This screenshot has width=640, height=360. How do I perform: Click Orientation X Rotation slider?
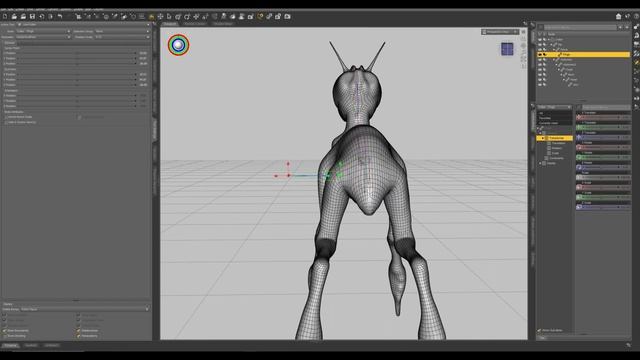point(78,96)
